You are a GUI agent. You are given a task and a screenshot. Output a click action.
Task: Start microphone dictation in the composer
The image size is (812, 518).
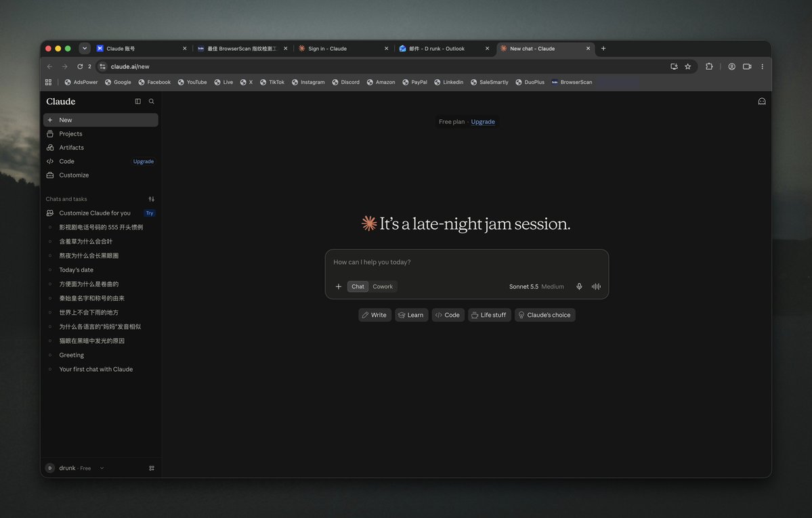click(x=579, y=286)
